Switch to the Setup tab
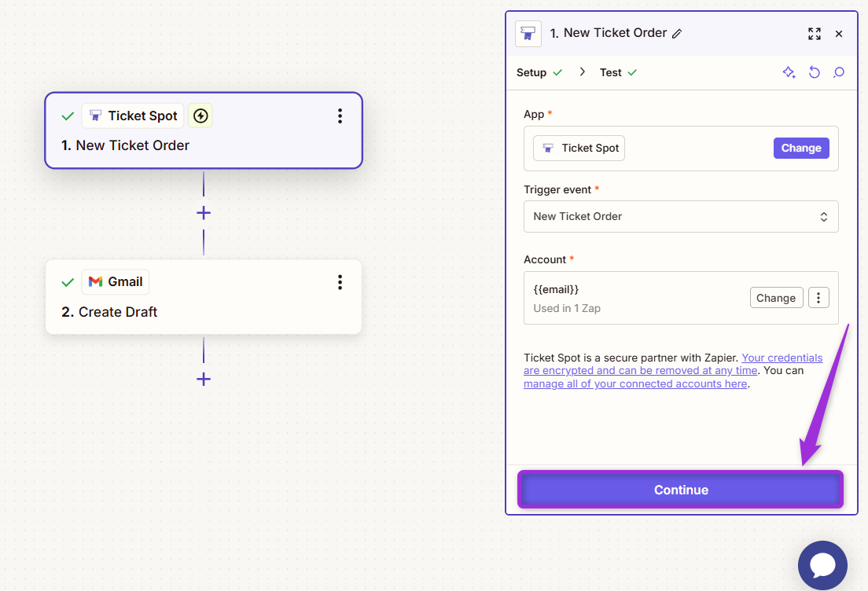The image size is (868, 591). [539, 72]
